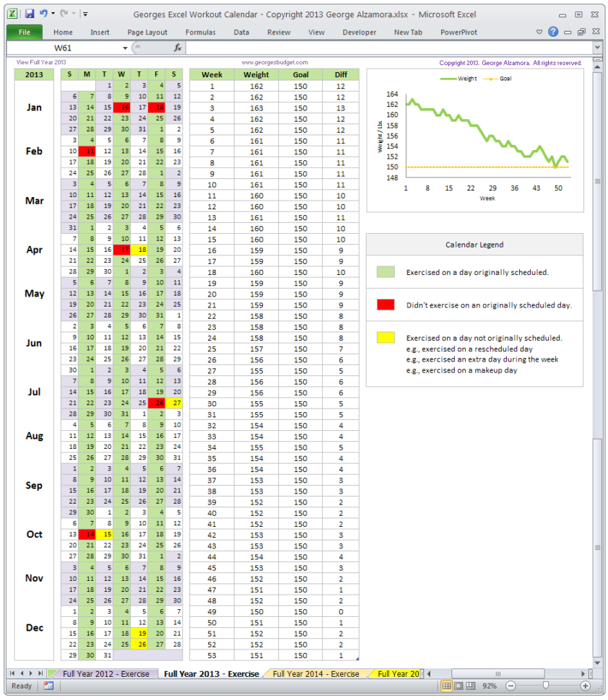Expand the Undo history dropdown
The width and height of the screenshot is (608, 700).
pos(52,14)
